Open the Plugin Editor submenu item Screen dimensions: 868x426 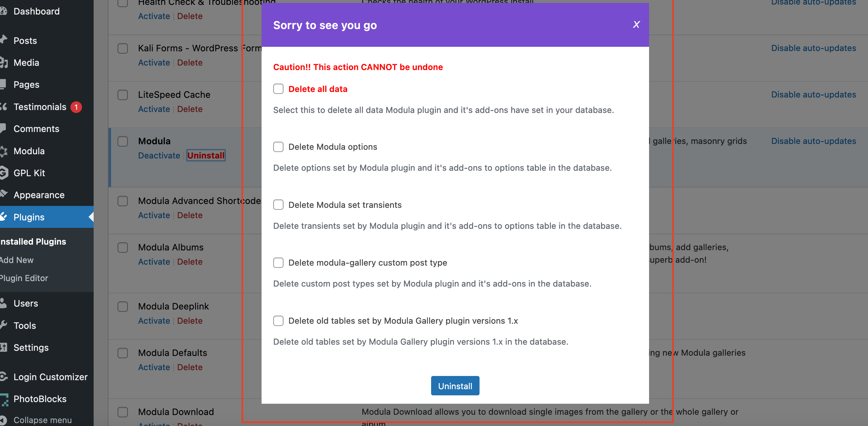[x=24, y=278]
